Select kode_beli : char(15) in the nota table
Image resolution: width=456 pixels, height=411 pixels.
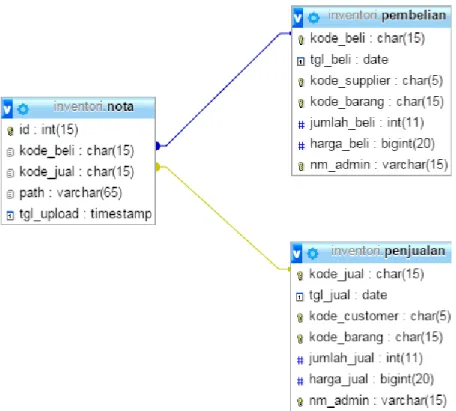coord(77,151)
